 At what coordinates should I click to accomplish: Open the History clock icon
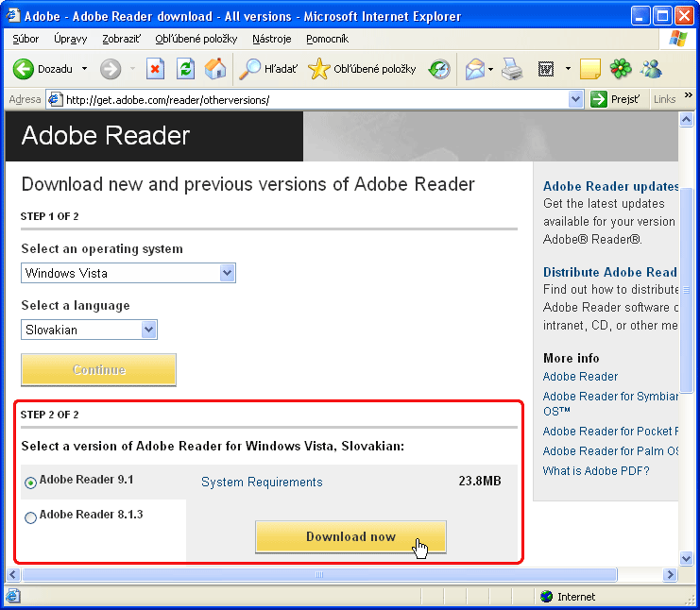(439, 69)
